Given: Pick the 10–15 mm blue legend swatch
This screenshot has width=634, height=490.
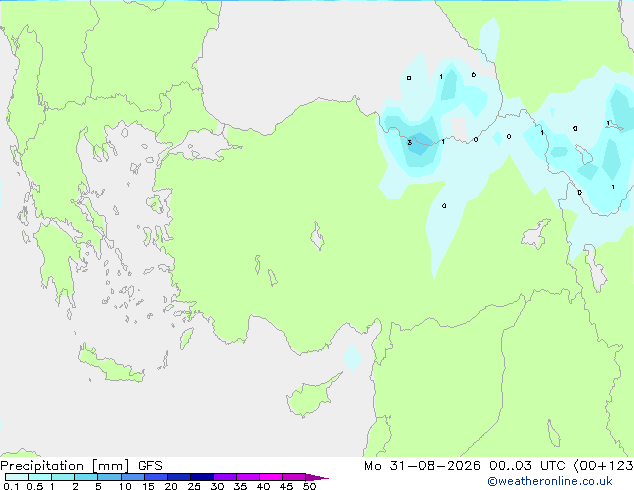Looking at the screenshot, I should click(132, 477).
